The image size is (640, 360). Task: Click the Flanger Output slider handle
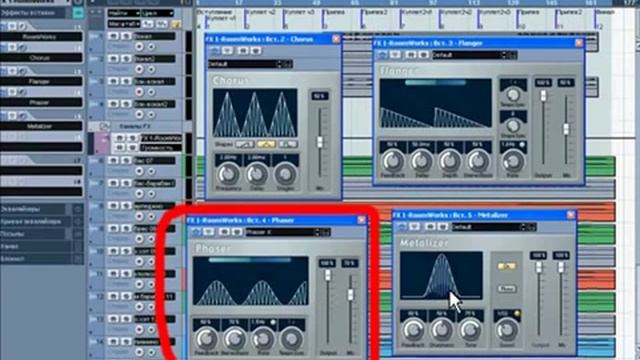(543, 96)
